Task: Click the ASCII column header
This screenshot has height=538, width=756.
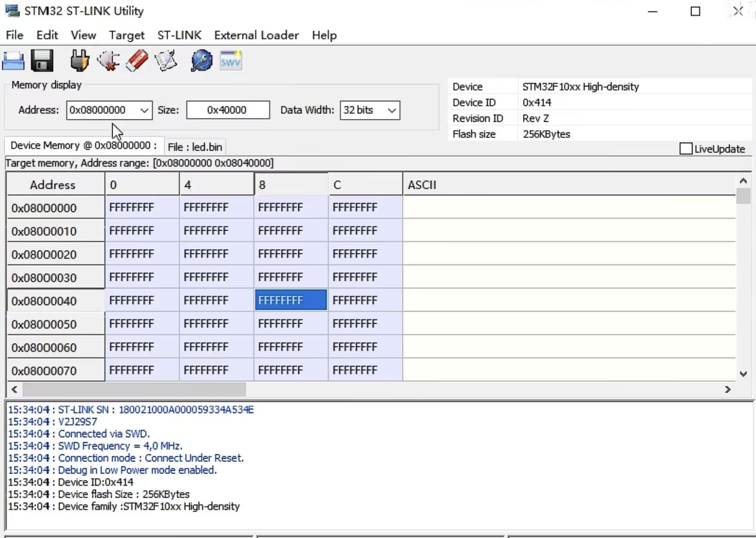Action: coord(569,185)
